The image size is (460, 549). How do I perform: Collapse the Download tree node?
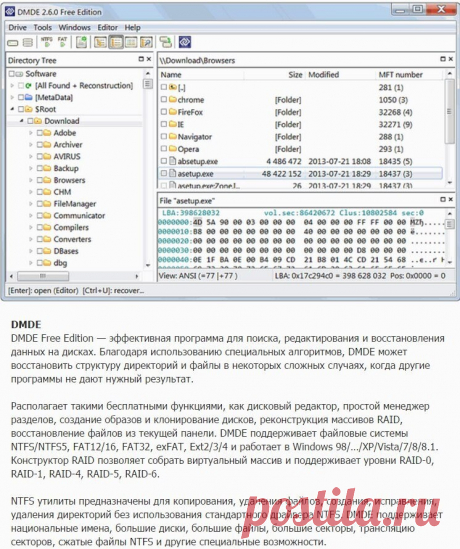pyautogui.click(x=22, y=121)
